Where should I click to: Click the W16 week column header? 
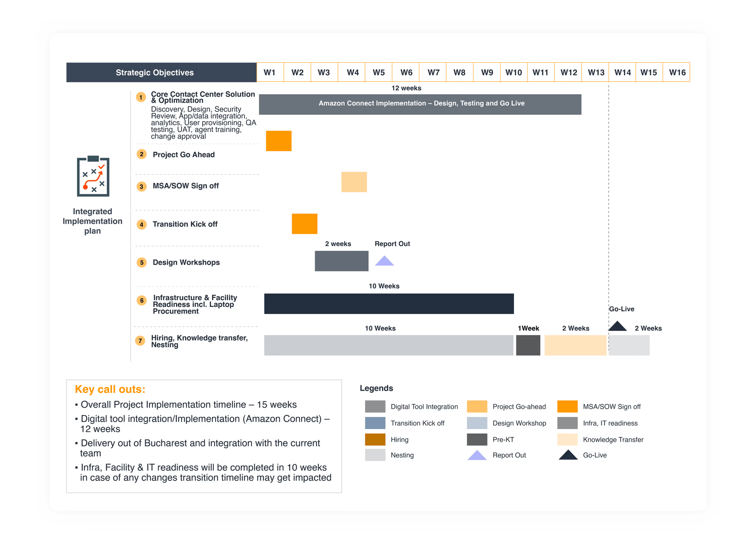point(676,72)
